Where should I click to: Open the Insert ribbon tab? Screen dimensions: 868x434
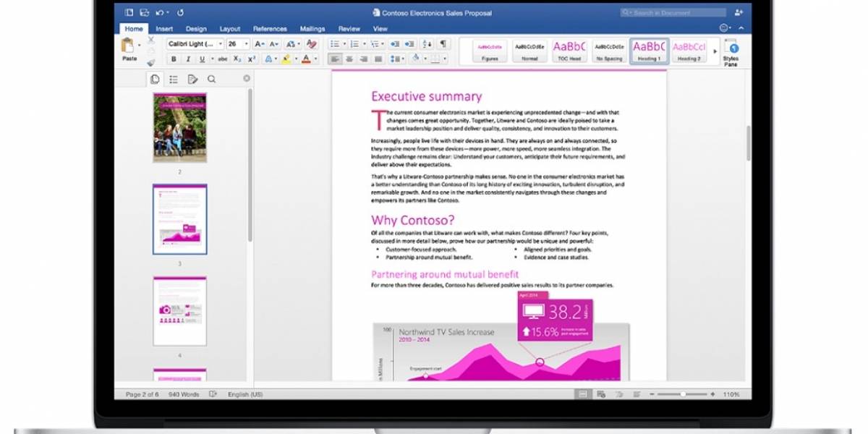(x=164, y=29)
